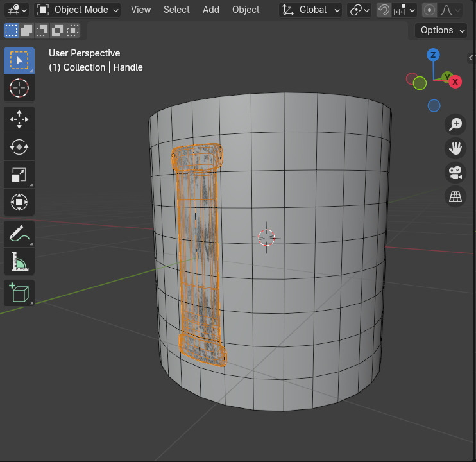Expand the sidebar with small arrow
476x462 pixels.
click(471, 57)
